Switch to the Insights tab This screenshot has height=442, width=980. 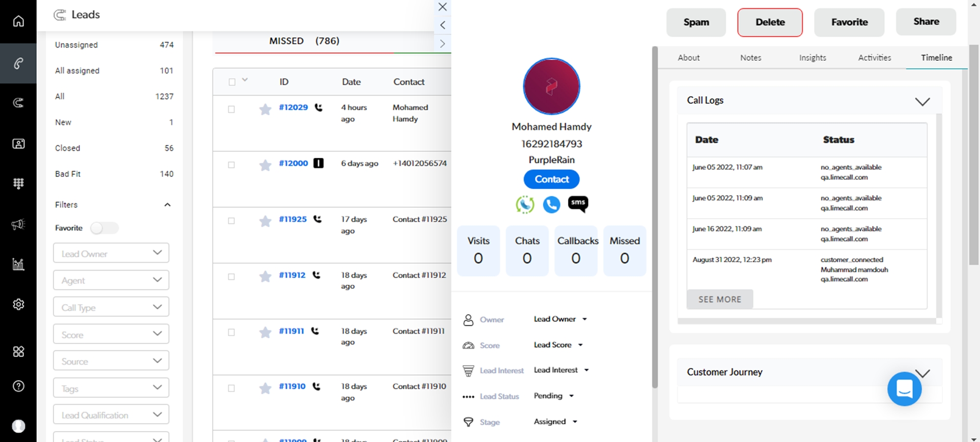pos(812,58)
